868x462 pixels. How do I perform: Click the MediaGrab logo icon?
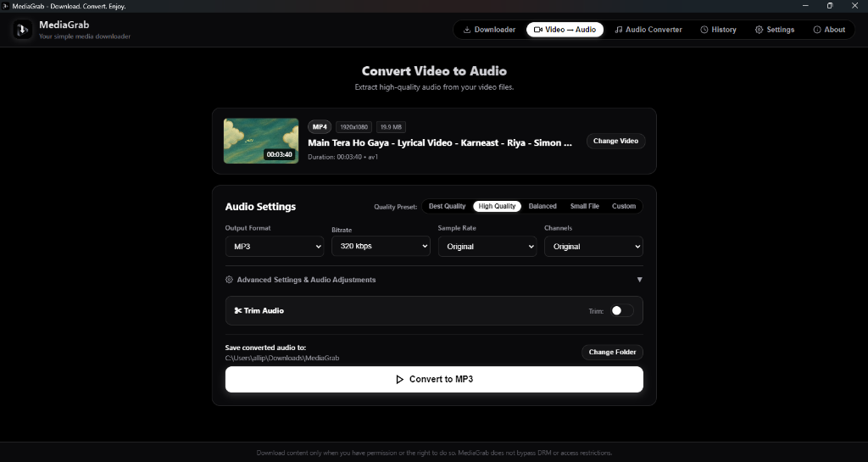pos(23,30)
